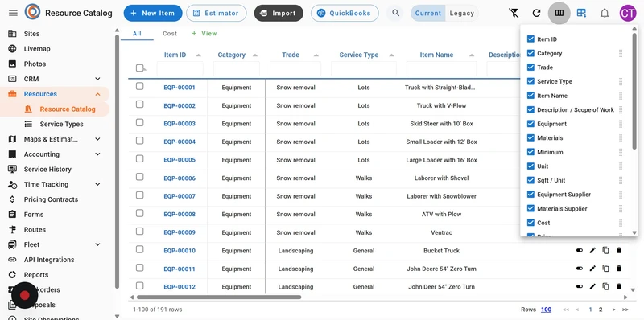Duplicate the Bucket Truck row
This screenshot has width=644, height=320.
(x=605, y=250)
